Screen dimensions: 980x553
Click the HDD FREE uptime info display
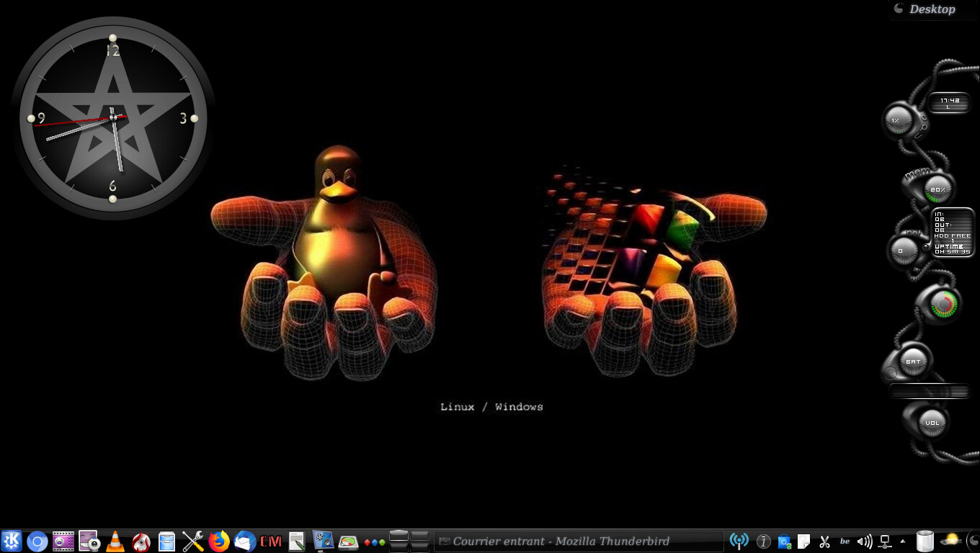[x=953, y=232]
